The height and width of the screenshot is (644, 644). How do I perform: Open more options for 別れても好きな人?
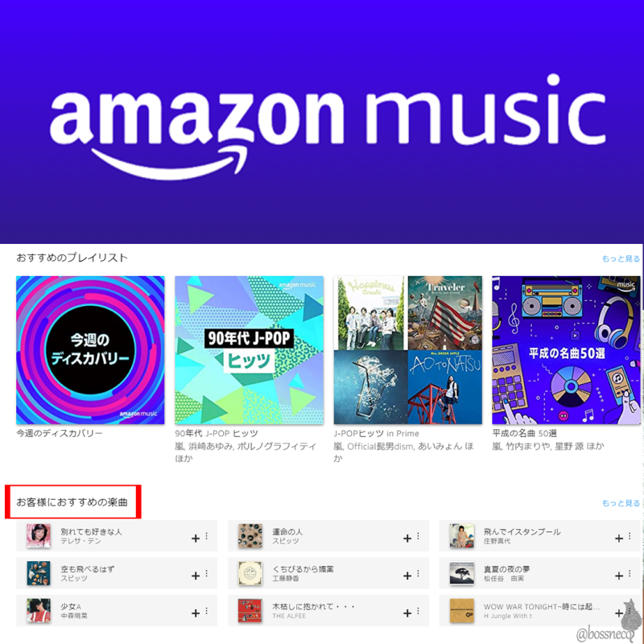(x=207, y=535)
